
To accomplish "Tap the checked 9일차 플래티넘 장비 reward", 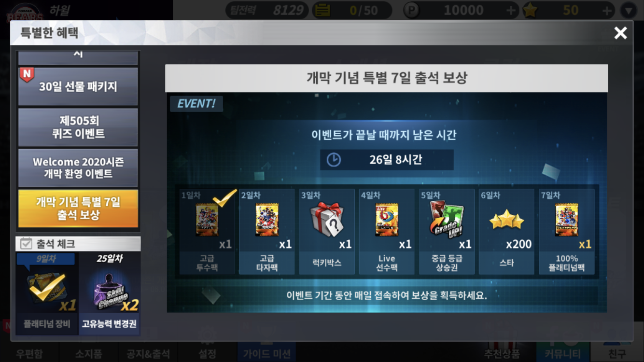I will (47, 293).
